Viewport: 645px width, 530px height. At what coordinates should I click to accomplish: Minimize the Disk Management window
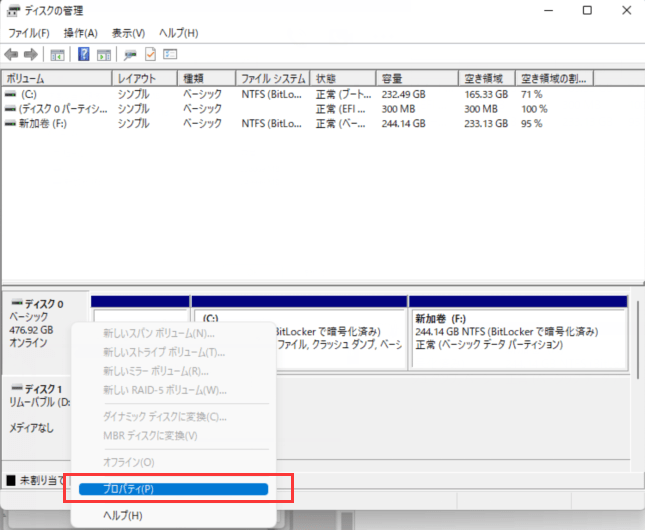pos(549,10)
